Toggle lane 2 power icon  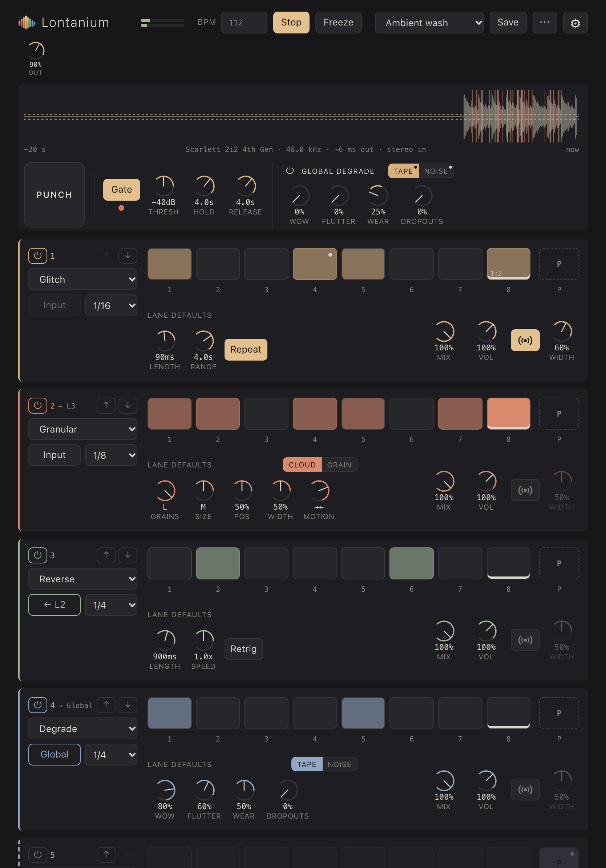point(38,405)
